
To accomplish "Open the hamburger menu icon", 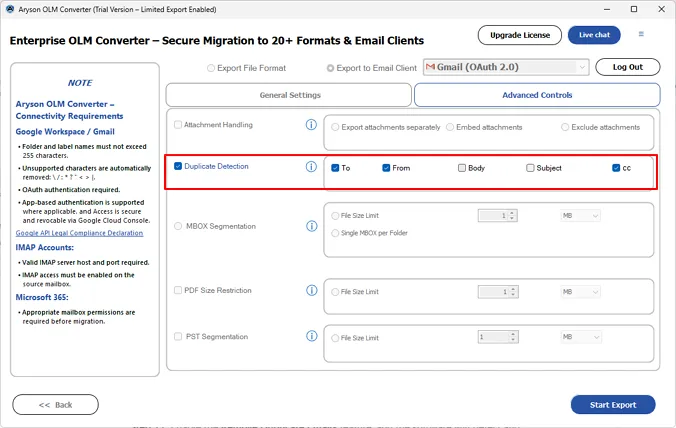I will (641, 34).
